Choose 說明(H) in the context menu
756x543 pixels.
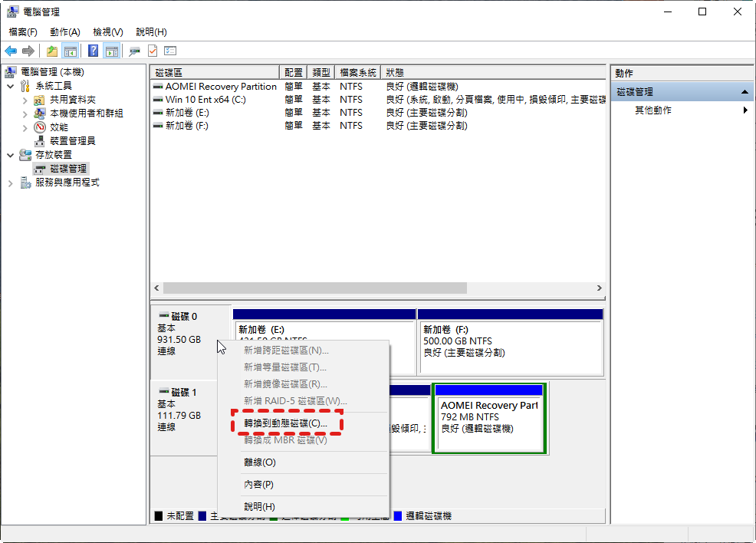pos(304,506)
